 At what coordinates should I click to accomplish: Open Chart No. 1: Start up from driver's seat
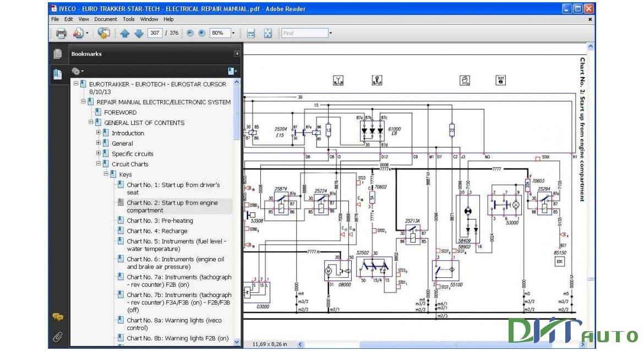173,189
